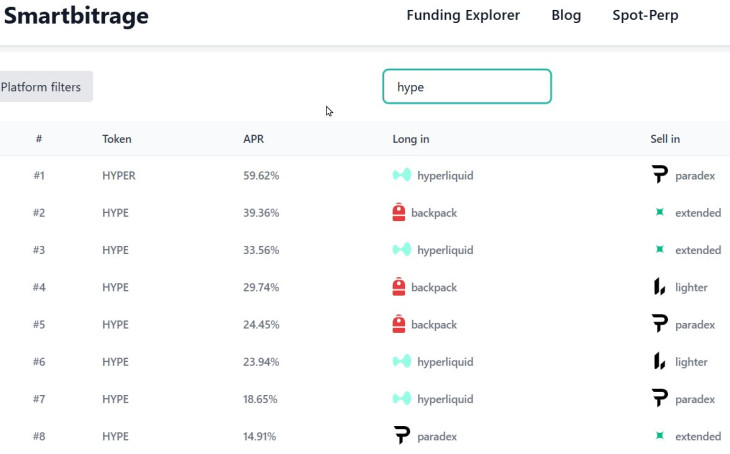Click the lighter icon in row #4
This screenshot has width=730, height=454.
click(x=659, y=287)
